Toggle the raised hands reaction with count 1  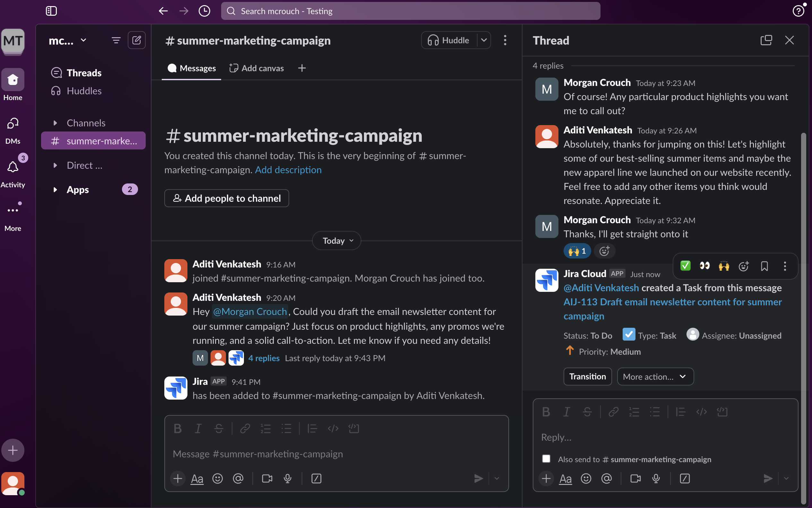[x=577, y=251]
